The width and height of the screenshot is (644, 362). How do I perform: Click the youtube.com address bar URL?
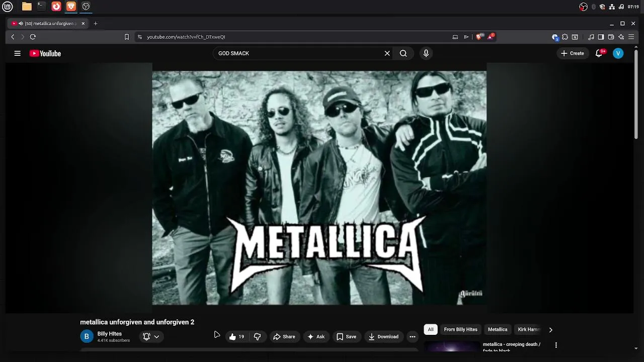[186, 37]
